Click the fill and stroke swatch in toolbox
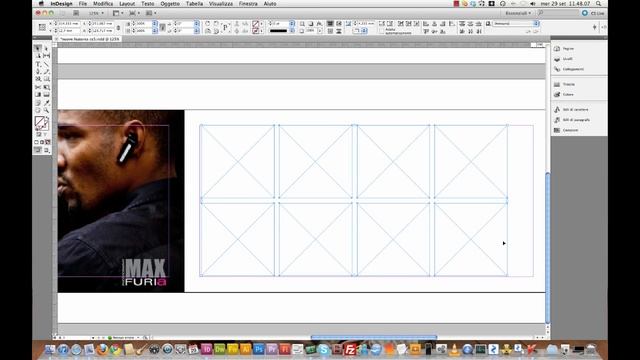640x360 pixels. 41,123
